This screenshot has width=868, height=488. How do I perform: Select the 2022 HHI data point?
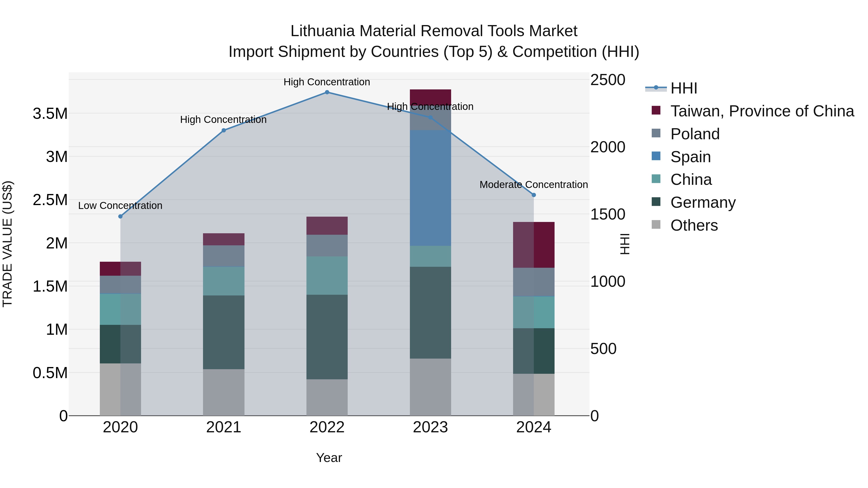click(x=327, y=92)
